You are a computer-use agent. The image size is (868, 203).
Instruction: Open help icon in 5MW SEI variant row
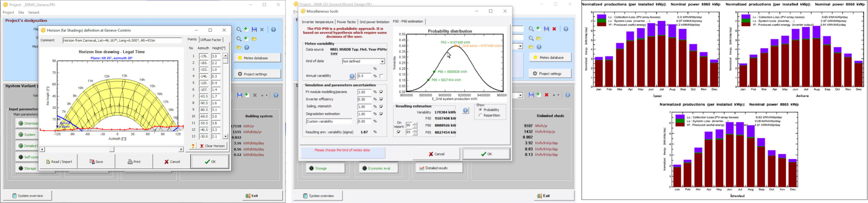(568, 95)
